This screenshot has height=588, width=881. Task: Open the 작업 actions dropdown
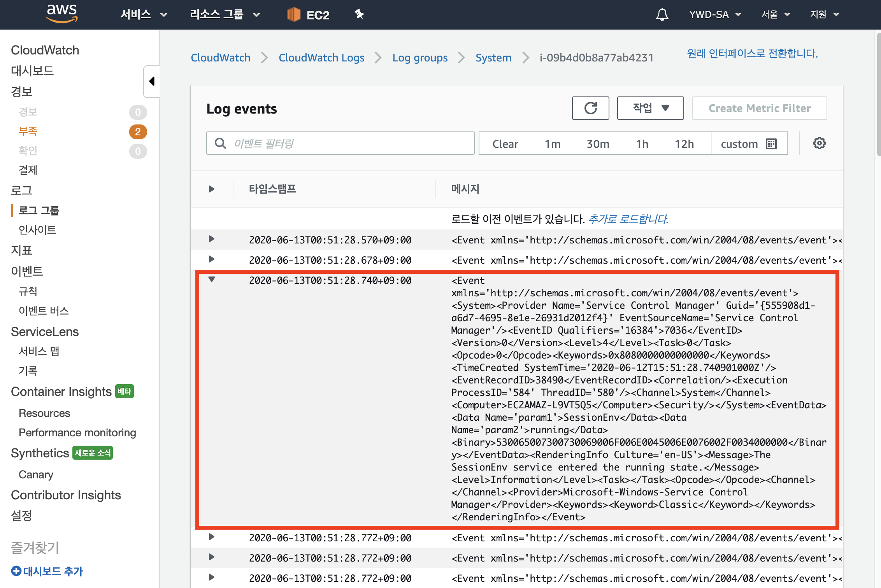point(650,108)
